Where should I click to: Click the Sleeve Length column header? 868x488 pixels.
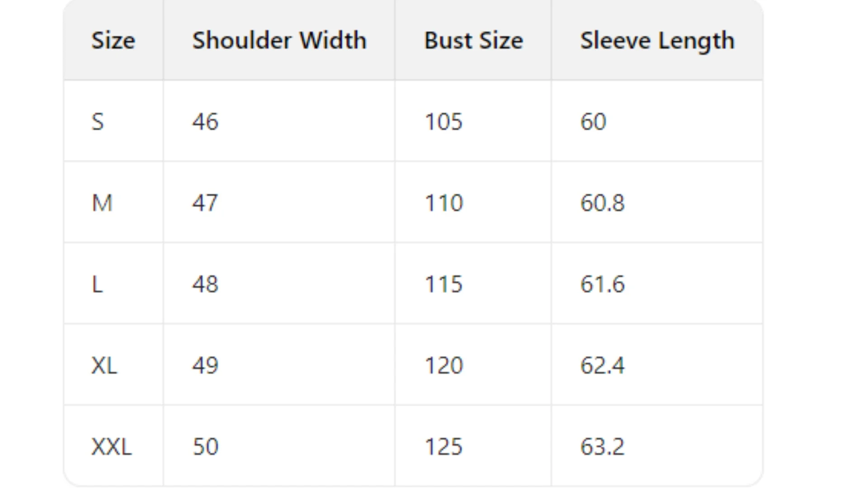657,41
